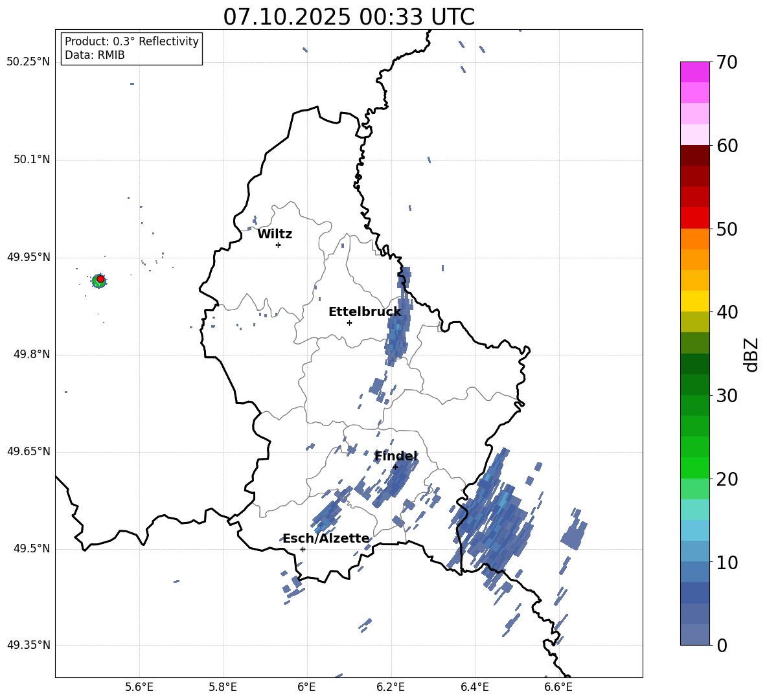
Task: Click the longitude tick label 6.2°E
Action: 391,687
